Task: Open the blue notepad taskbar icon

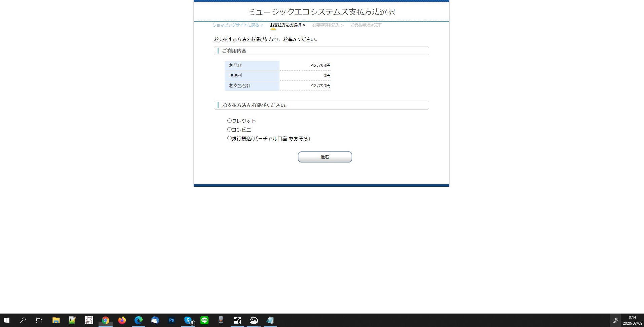Action: (x=270, y=320)
